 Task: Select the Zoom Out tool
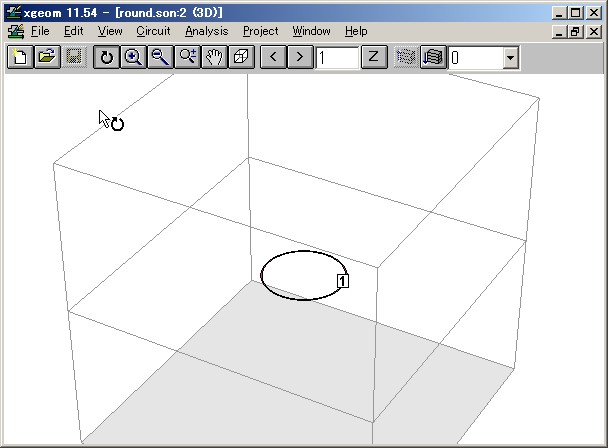(x=160, y=57)
